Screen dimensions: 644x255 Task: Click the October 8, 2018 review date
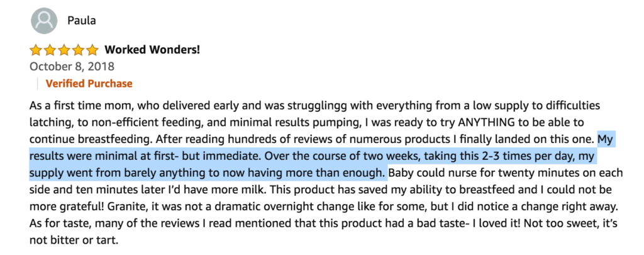pos(72,66)
